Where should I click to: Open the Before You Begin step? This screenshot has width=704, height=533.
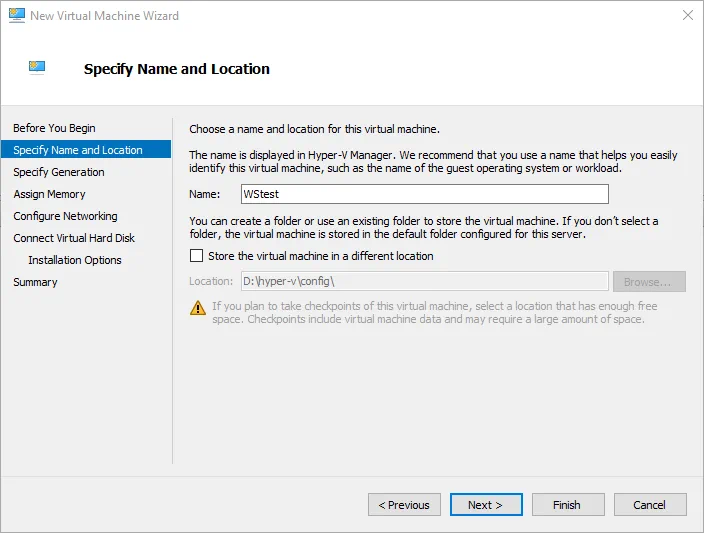(x=54, y=128)
